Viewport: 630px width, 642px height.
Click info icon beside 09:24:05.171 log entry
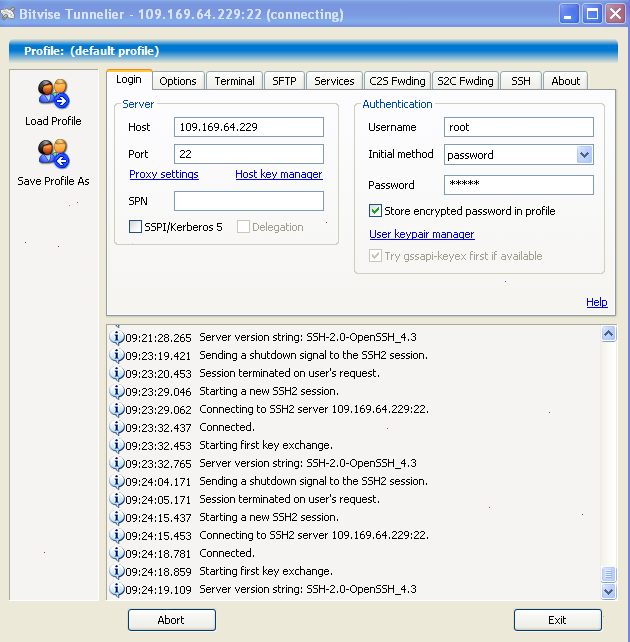point(117,500)
